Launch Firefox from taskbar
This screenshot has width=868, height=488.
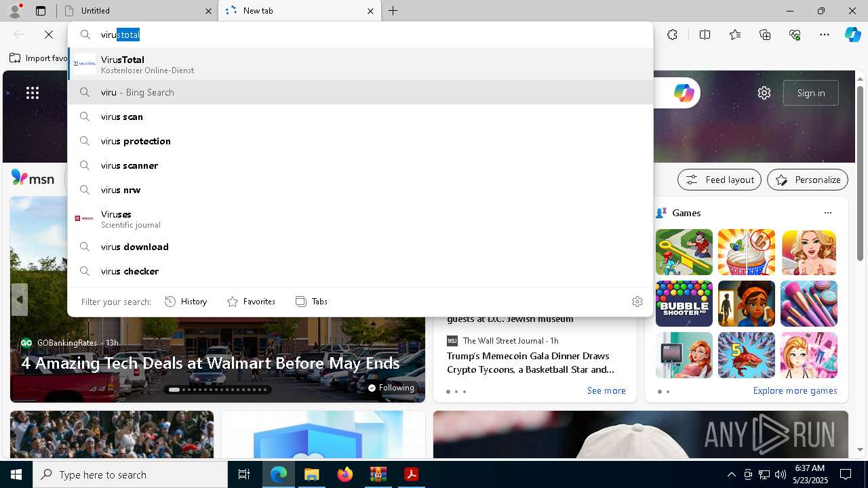coord(344,474)
